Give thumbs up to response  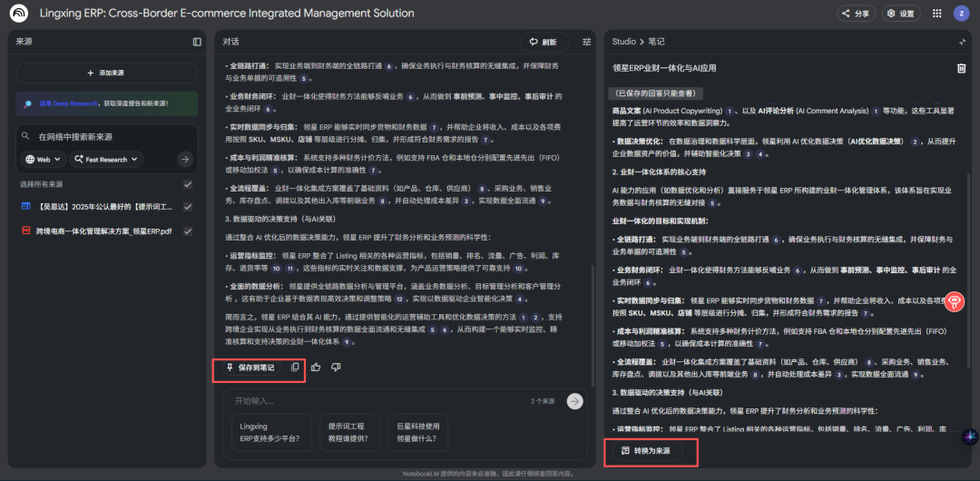coord(316,368)
